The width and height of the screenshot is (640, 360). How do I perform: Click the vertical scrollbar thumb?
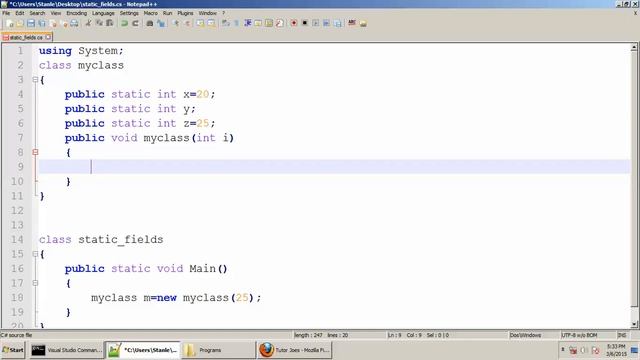coord(634,179)
